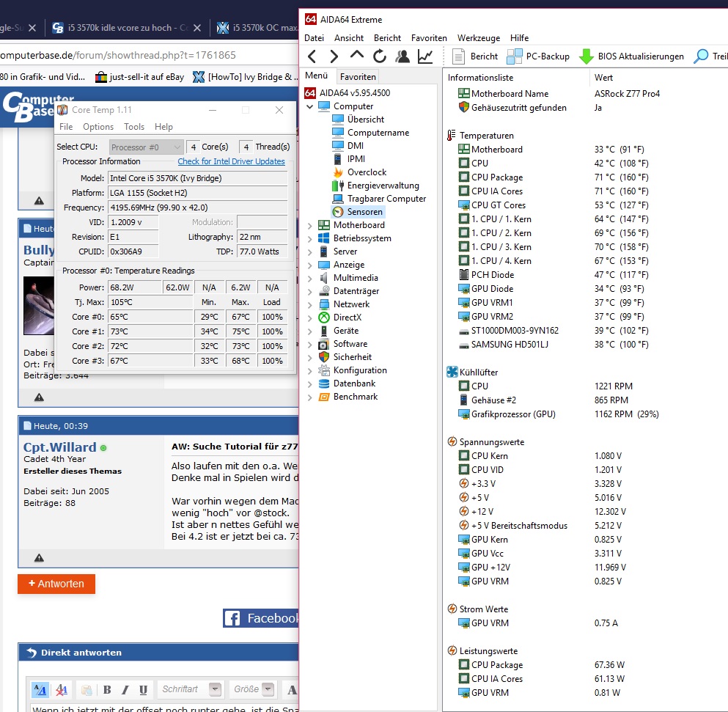The width and height of the screenshot is (728, 712).
Task: Click the orange Antworten button
Action: (x=56, y=584)
